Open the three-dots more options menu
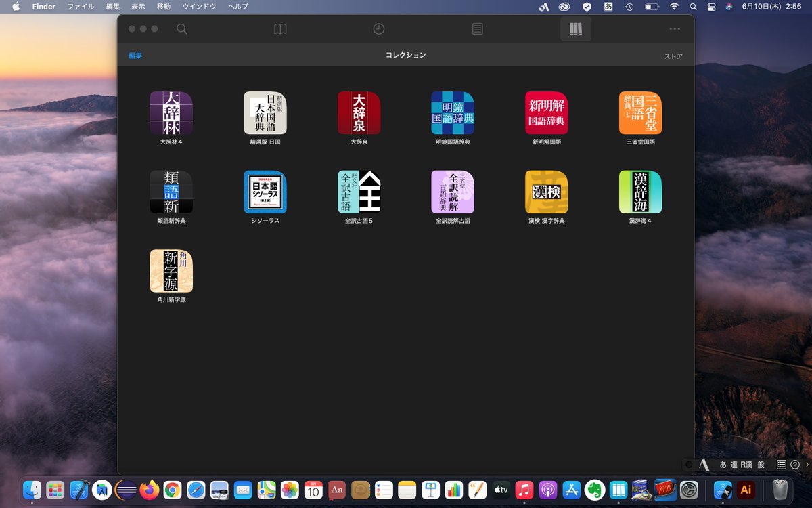This screenshot has width=812, height=508. click(x=675, y=29)
